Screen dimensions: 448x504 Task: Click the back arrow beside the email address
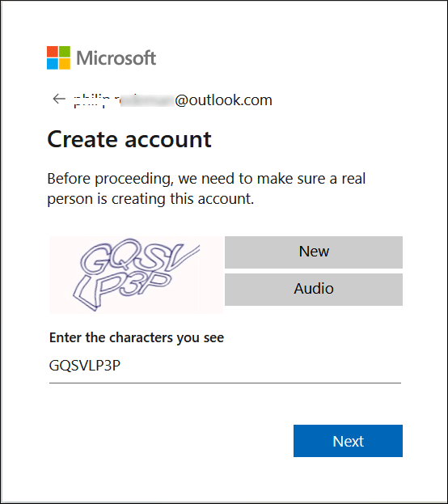click(x=59, y=99)
